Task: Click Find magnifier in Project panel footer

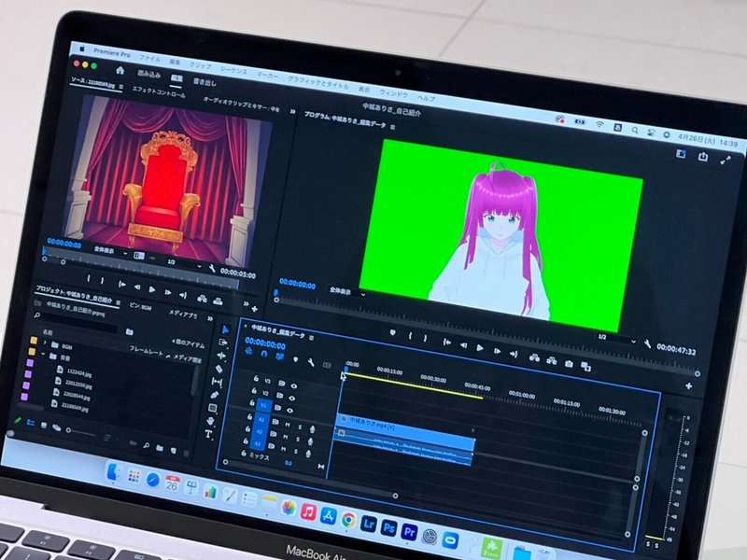Action: pyautogui.click(x=147, y=446)
